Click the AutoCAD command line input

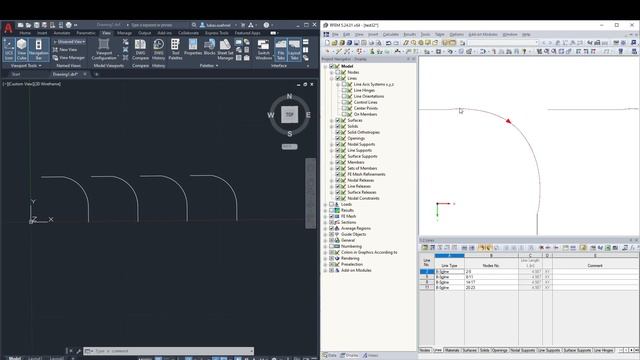point(169,351)
